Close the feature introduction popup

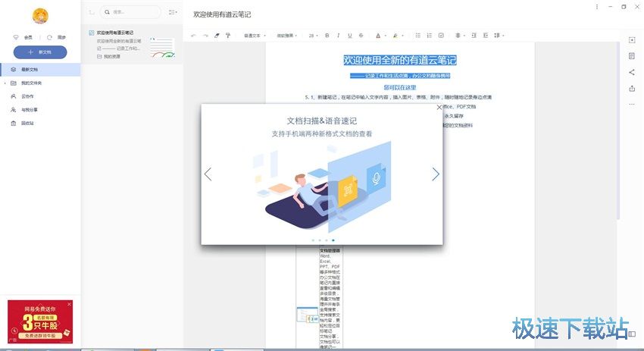[439, 108]
